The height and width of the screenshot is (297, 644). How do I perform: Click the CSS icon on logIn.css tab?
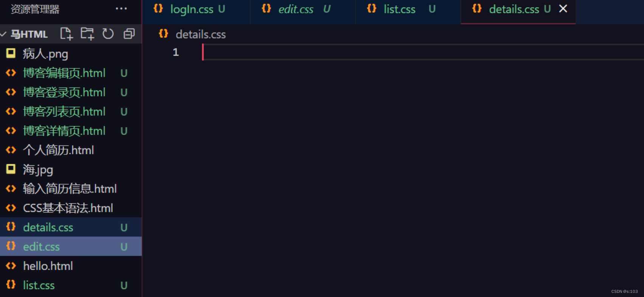point(158,8)
